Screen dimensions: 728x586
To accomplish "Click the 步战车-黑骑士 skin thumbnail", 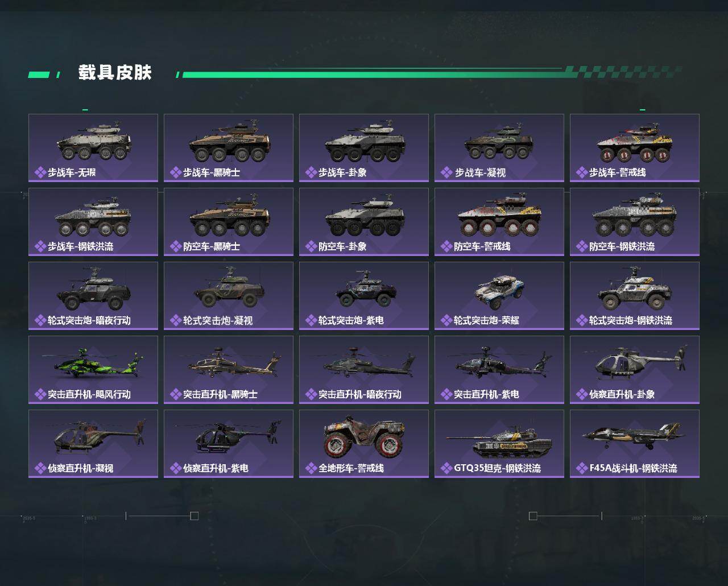I will pos(229,148).
